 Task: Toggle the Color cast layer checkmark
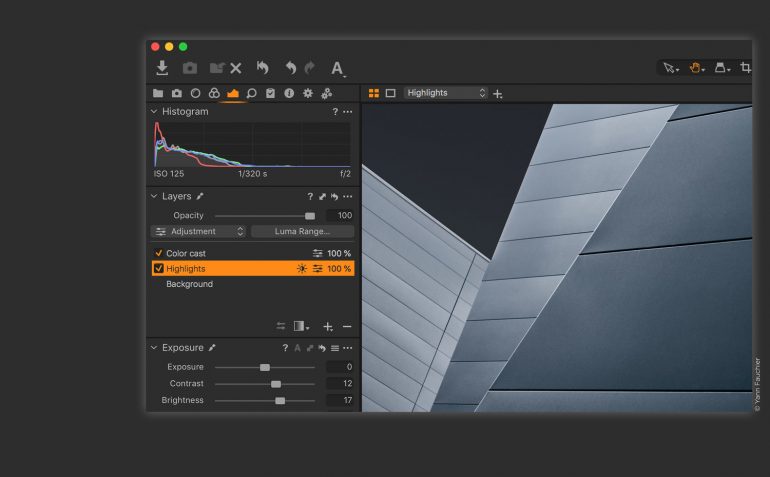point(158,253)
